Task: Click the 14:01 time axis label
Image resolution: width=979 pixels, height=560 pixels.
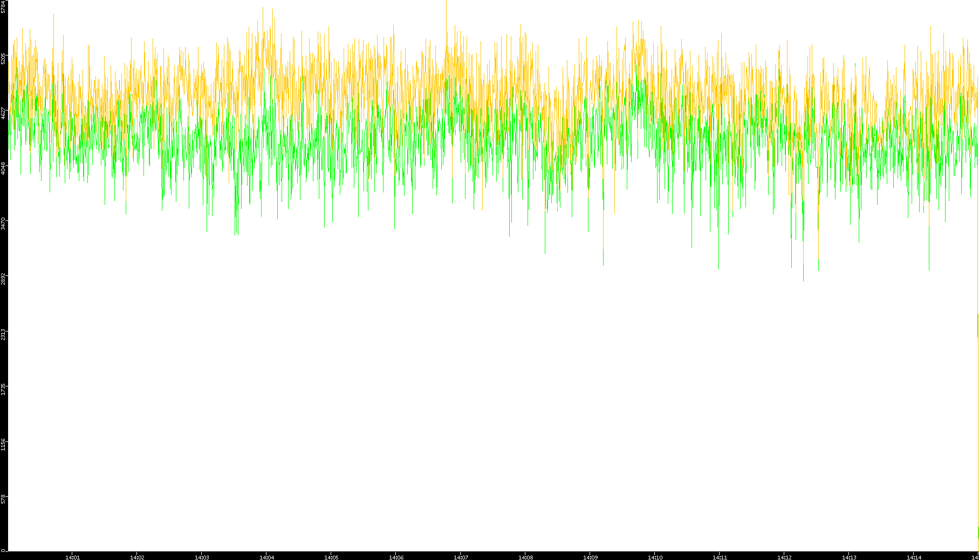Action: pos(72,557)
